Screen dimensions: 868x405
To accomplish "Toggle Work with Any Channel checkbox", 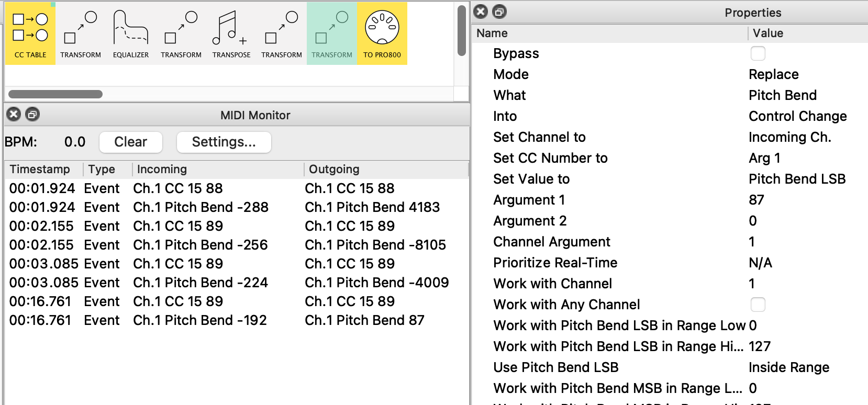I will (758, 305).
